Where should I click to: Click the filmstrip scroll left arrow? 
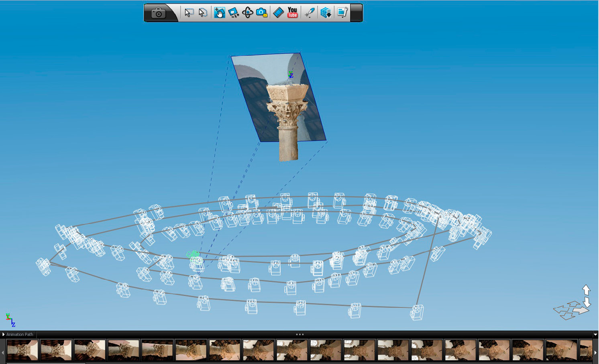coord(3,352)
